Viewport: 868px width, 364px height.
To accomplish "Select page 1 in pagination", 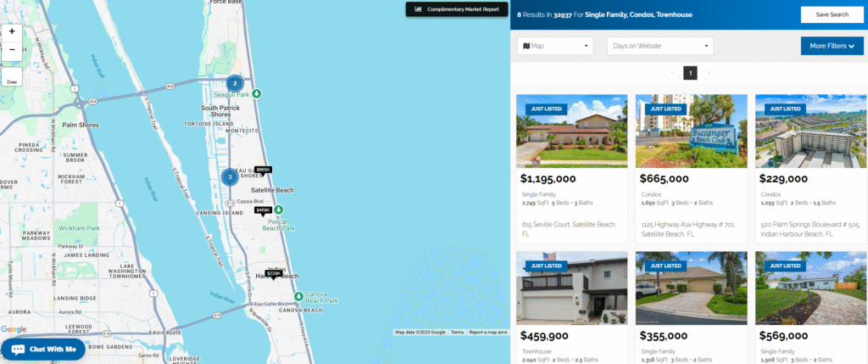I will tap(690, 73).
